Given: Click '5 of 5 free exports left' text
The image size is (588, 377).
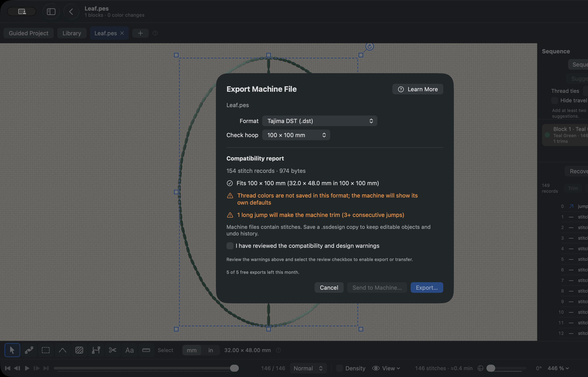Looking at the screenshot, I should (x=263, y=272).
